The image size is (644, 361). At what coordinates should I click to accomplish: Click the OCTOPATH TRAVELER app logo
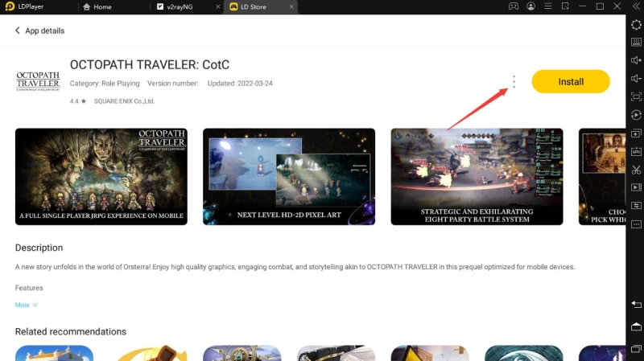[x=38, y=81]
